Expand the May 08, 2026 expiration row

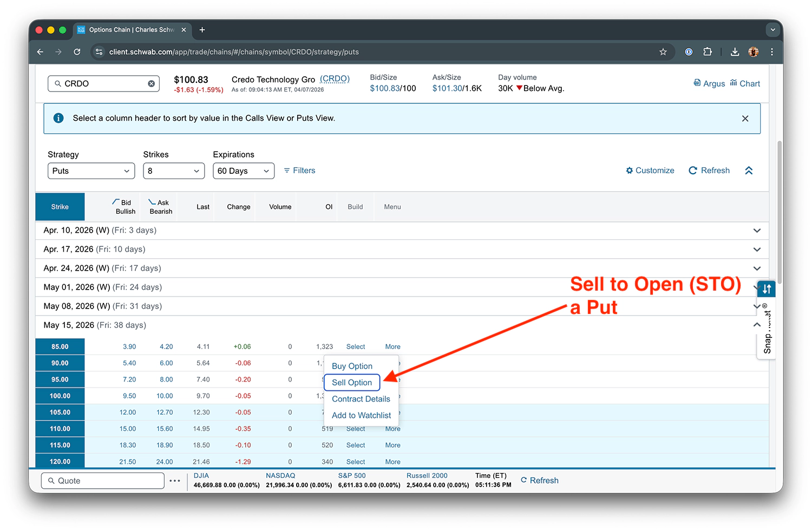click(402, 306)
